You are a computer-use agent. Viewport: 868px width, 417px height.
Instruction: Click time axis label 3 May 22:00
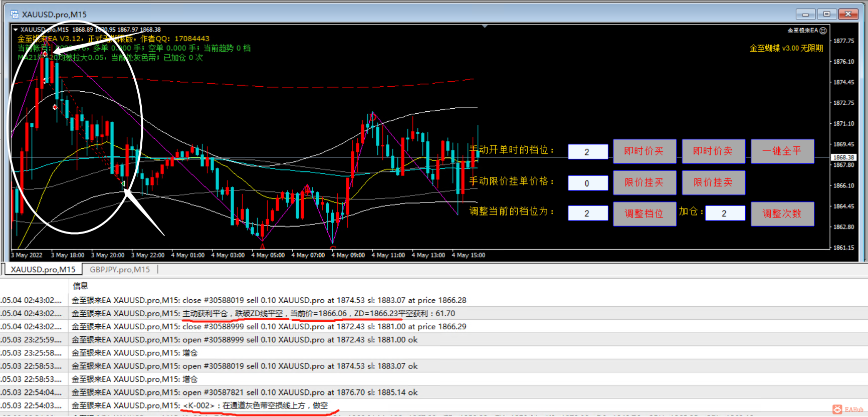pyautogui.click(x=148, y=255)
